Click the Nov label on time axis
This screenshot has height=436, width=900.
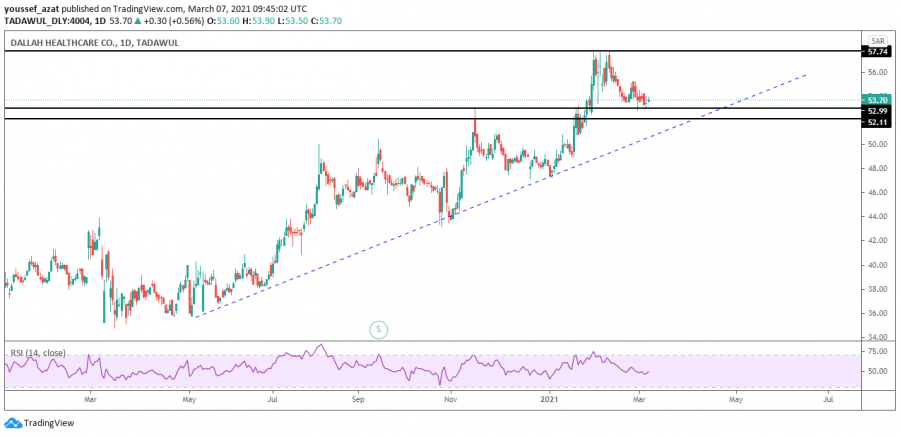click(450, 398)
